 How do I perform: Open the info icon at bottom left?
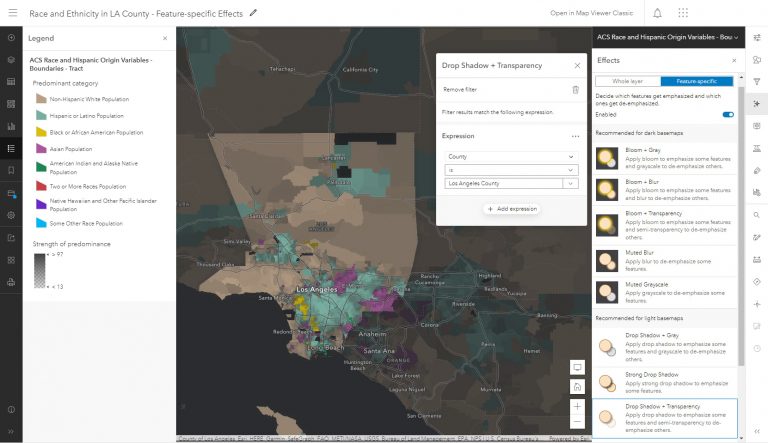click(x=11, y=409)
